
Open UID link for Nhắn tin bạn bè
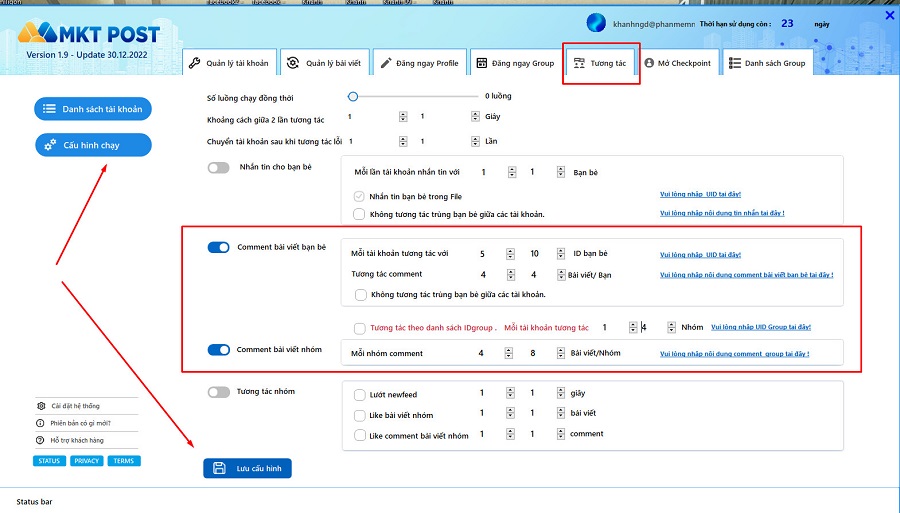click(x=700, y=194)
